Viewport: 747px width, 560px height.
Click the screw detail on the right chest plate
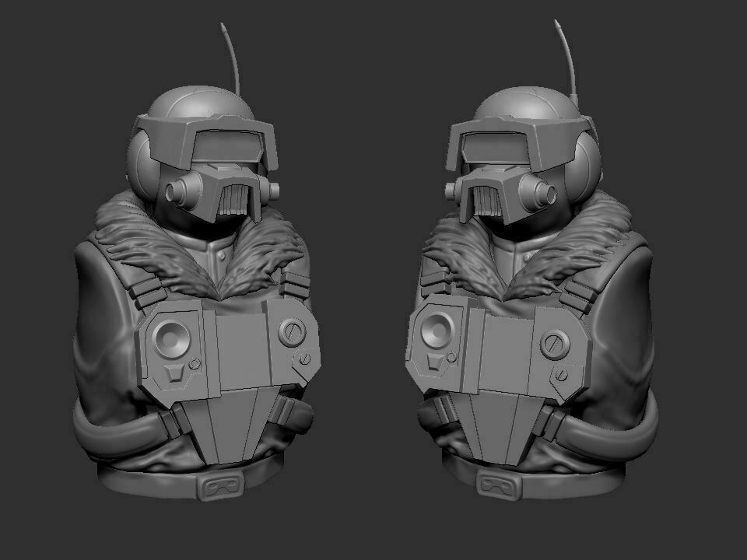click(x=556, y=345)
